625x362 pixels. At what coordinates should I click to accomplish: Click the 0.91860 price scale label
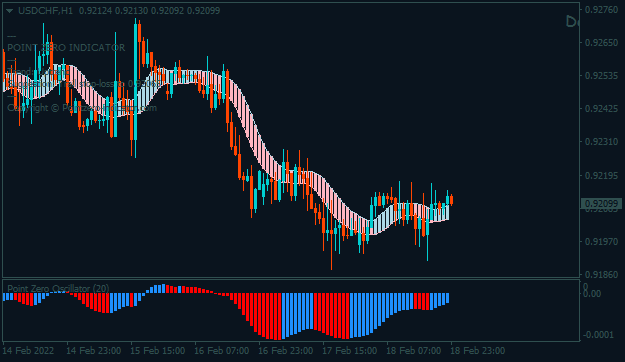coord(601,275)
